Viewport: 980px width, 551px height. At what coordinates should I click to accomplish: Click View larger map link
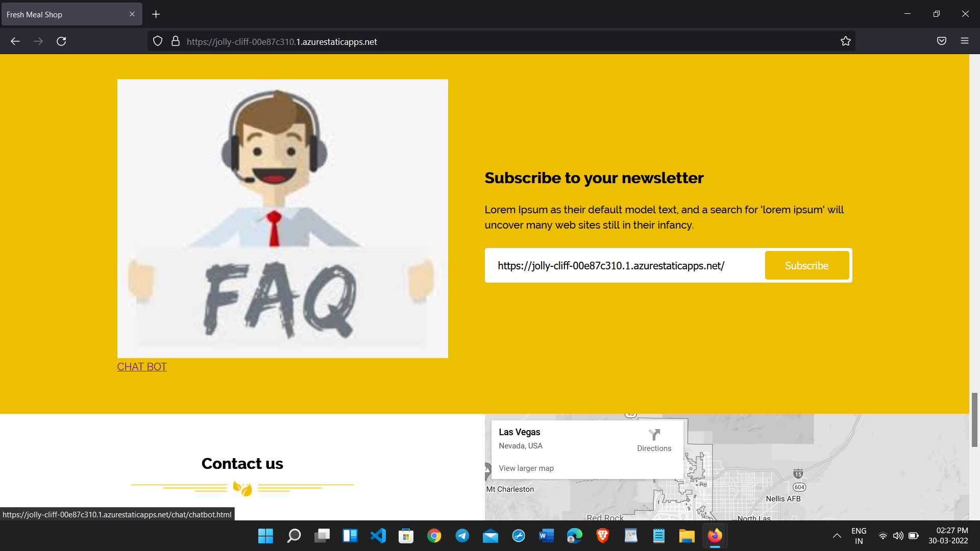[526, 468]
